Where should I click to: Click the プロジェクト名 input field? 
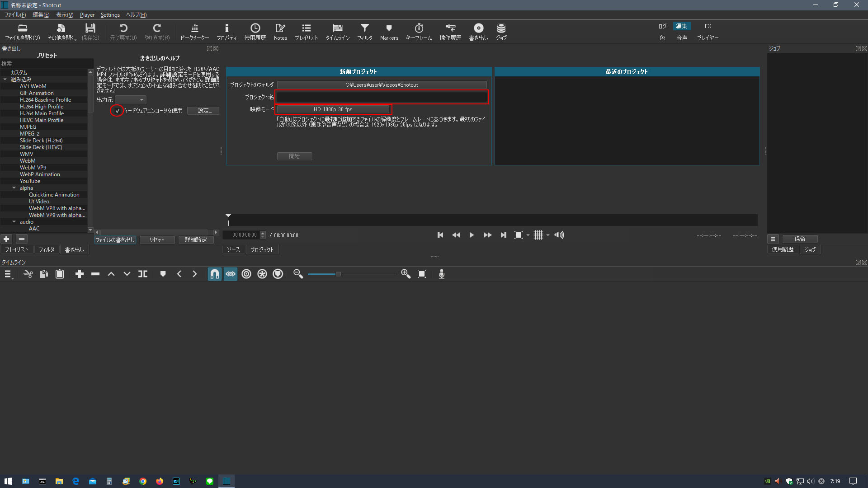pos(382,97)
